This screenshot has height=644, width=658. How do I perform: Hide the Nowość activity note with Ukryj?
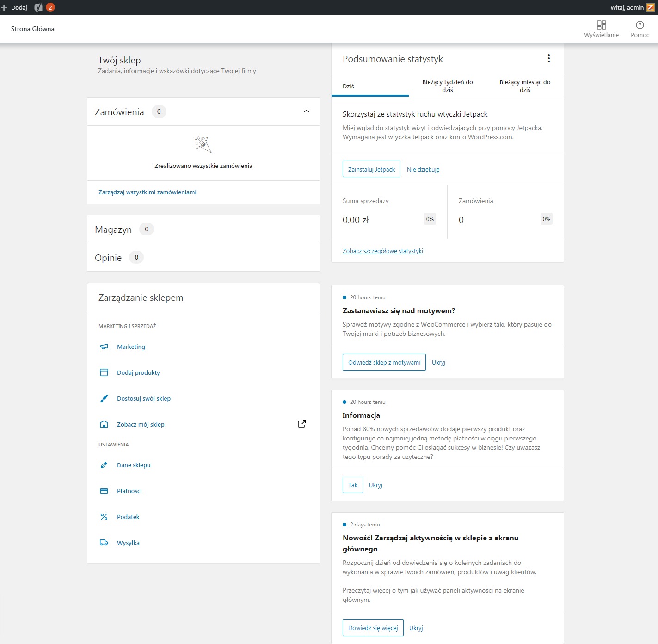coord(416,628)
